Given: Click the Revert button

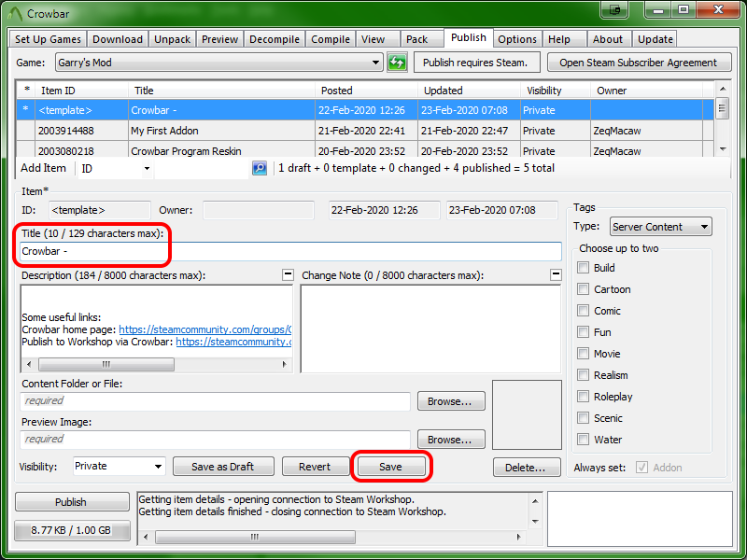Looking at the screenshot, I should point(315,467).
